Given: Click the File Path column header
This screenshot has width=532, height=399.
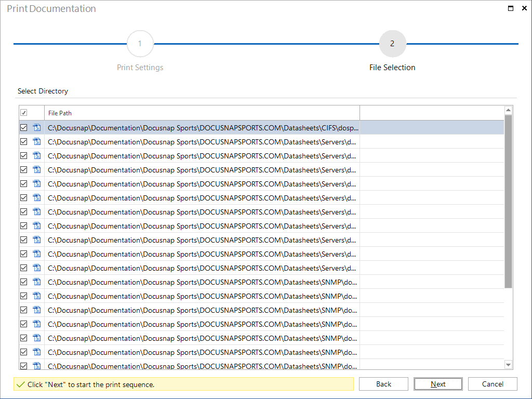Looking at the screenshot, I should click(x=202, y=113).
